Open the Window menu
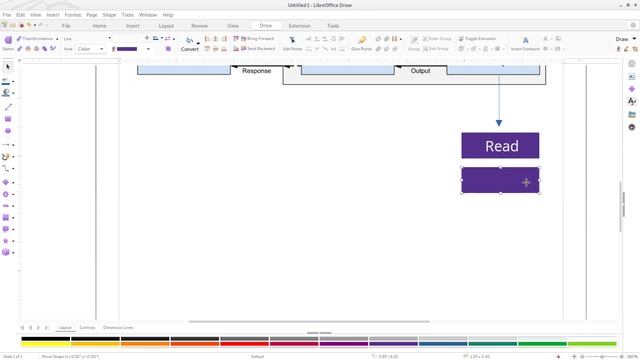This screenshot has height=360, width=640. pos(148,15)
